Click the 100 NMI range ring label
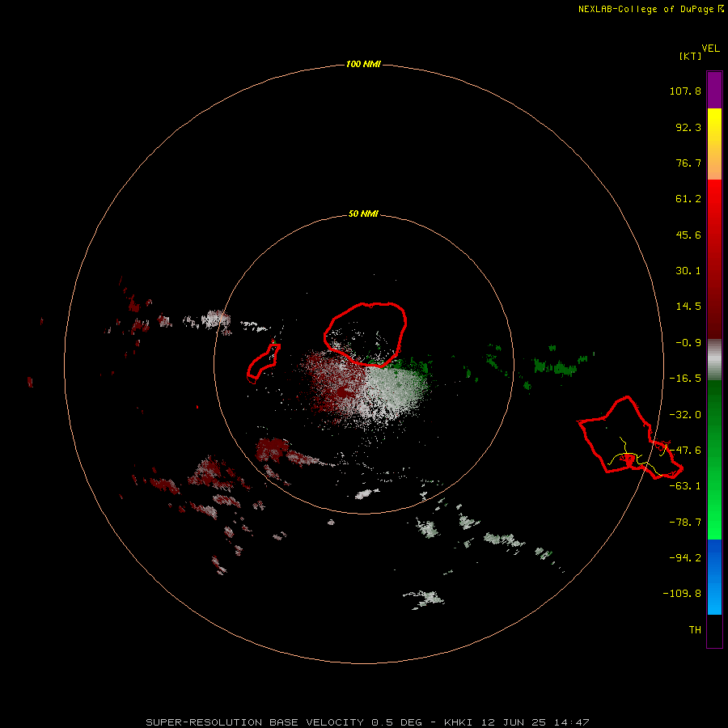 coord(363,64)
